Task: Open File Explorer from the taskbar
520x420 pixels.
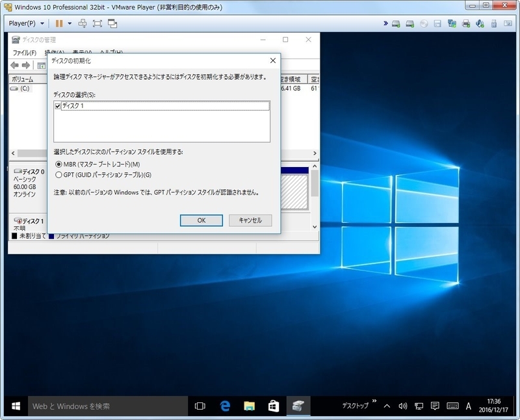Action: 249,406
